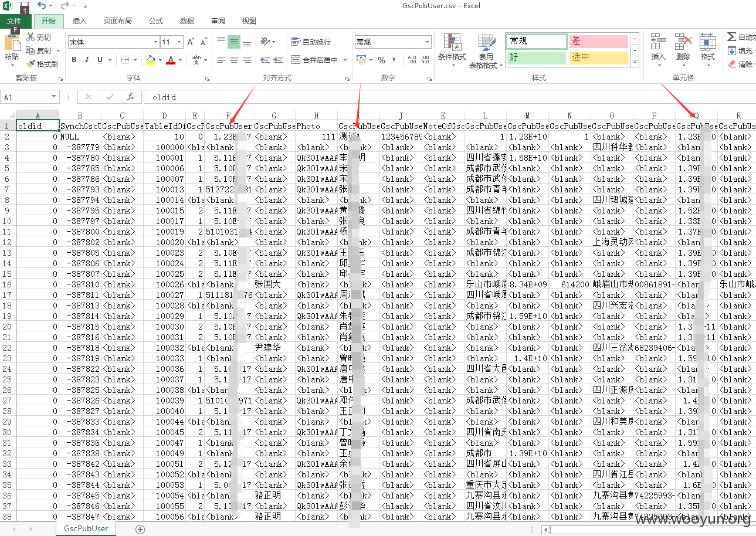
Task: Click the Accounting Number Format currency icon
Action: point(361,60)
